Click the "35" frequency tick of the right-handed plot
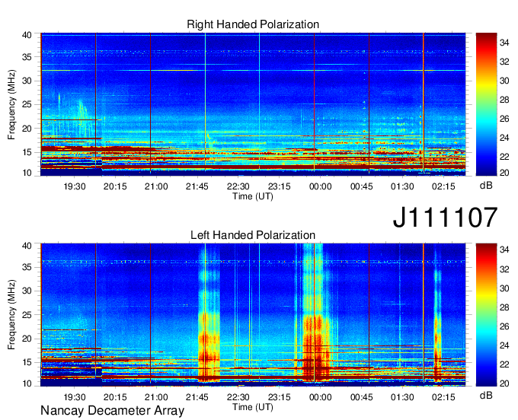Viewport: 518px width, 420px height. tap(27, 57)
